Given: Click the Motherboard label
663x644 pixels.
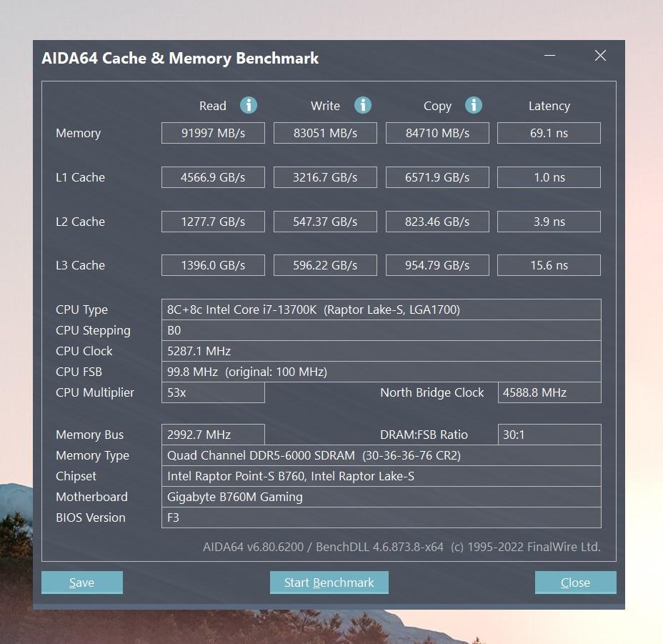Looking at the screenshot, I should click(x=91, y=497).
